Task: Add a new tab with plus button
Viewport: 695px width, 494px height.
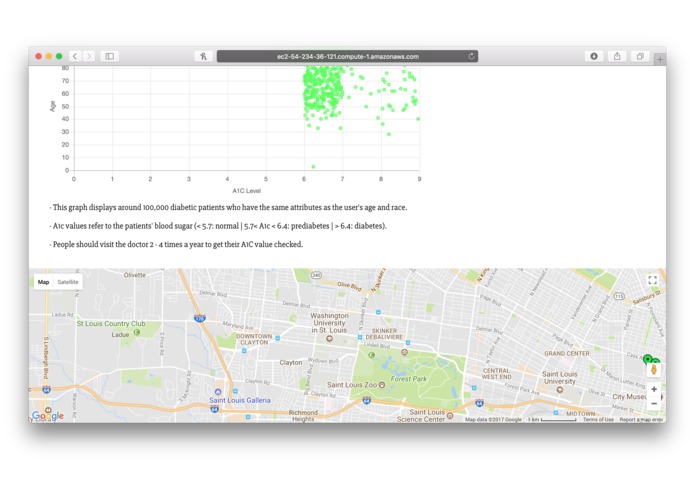Action: tap(660, 59)
